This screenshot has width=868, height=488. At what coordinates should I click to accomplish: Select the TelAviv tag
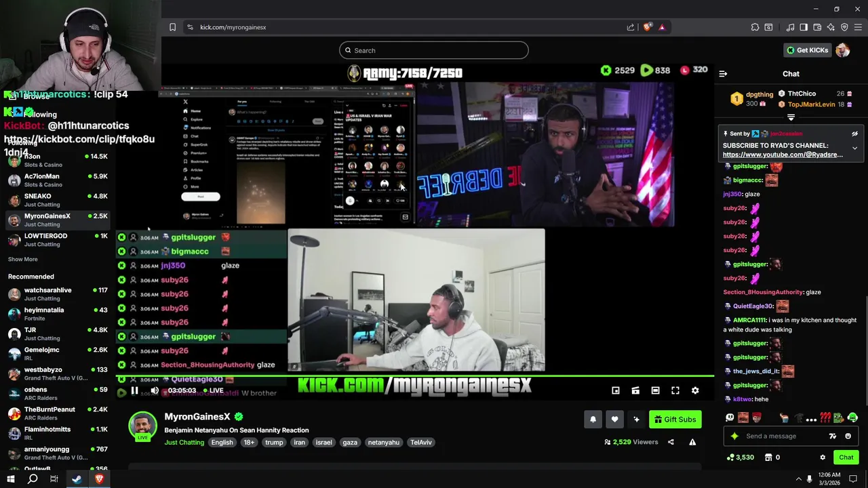click(420, 443)
